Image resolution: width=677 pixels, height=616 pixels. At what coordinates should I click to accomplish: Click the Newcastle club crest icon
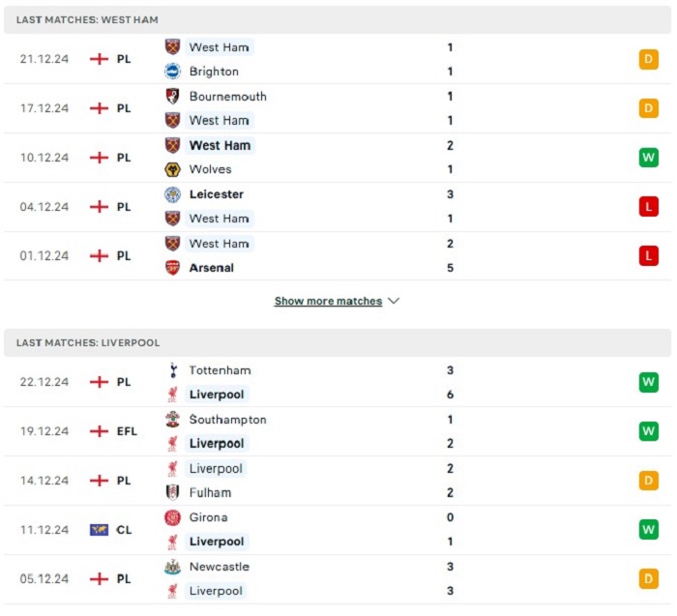[x=173, y=567]
